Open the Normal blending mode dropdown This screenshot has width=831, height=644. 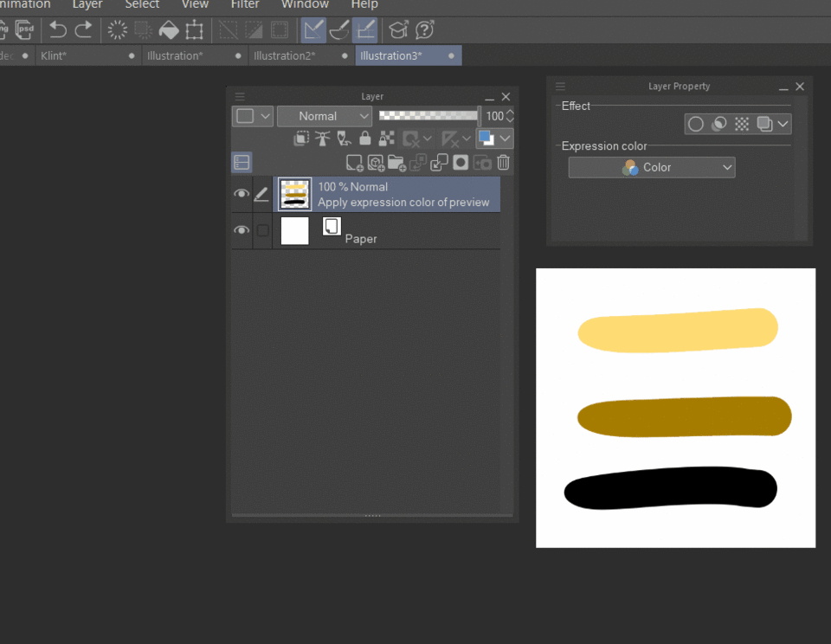point(324,116)
